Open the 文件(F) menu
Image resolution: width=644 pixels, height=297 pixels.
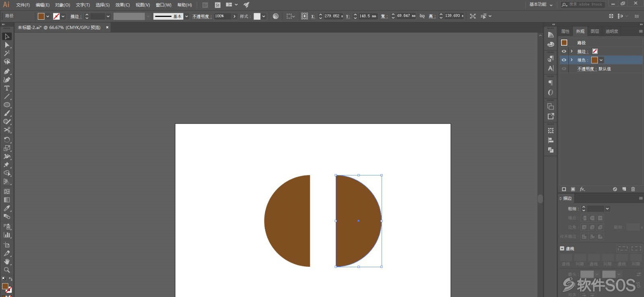click(23, 5)
